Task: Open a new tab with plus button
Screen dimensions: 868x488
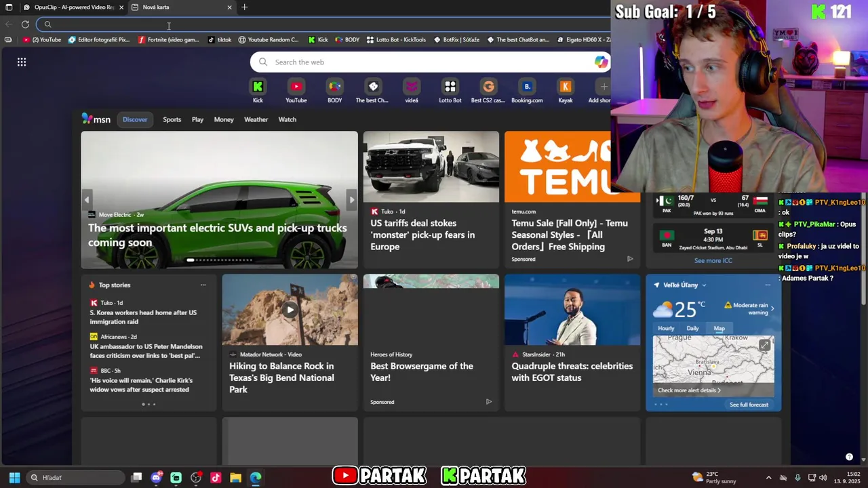Action: [244, 7]
